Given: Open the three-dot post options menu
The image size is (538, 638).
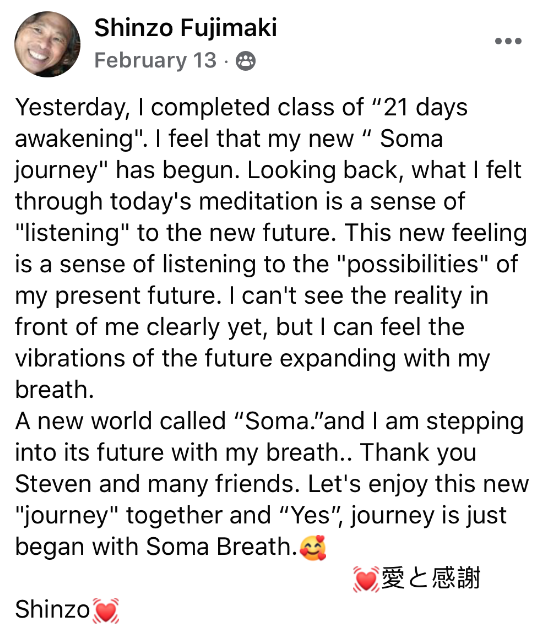Looking at the screenshot, I should pyautogui.click(x=508, y=41).
